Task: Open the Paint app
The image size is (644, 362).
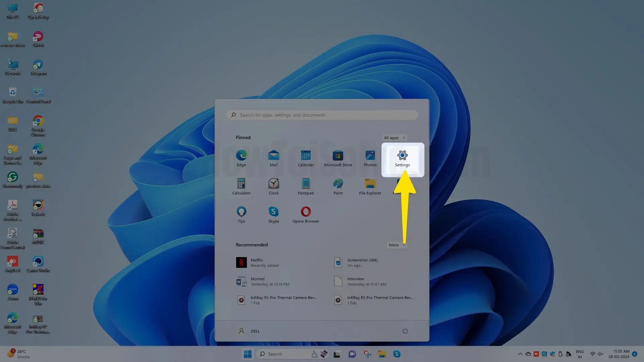Action: (x=338, y=186)
